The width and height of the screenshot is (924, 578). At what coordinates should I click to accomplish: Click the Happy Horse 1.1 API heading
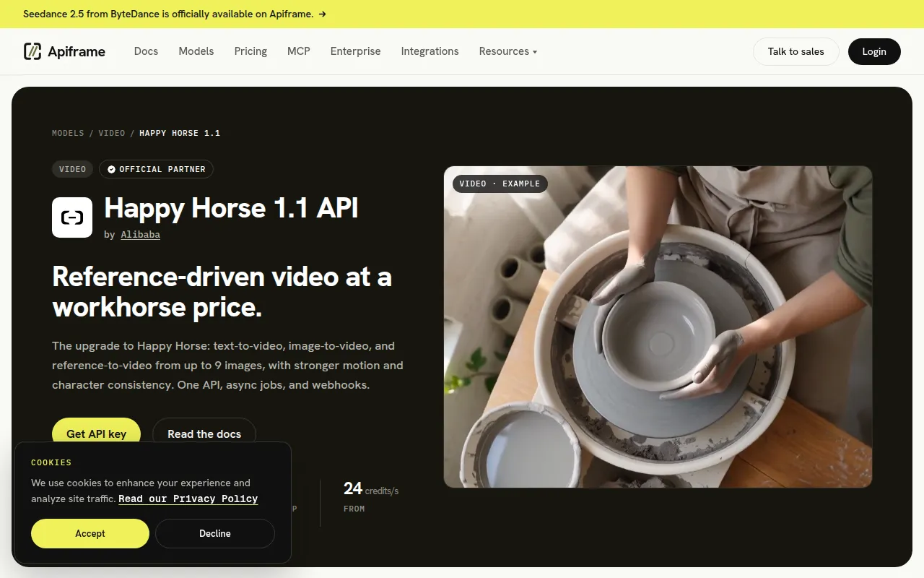coord(231,208)
